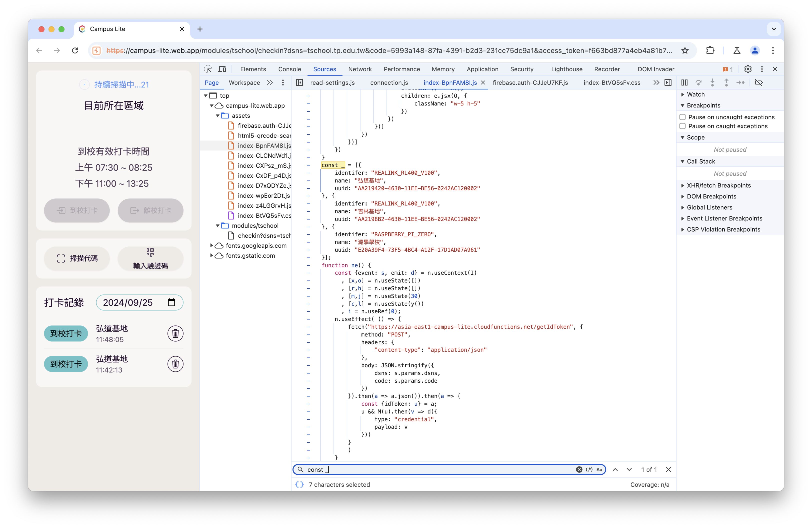Select the inspect element picker icon
Screen dimensions: 812x528
[208, 69]
